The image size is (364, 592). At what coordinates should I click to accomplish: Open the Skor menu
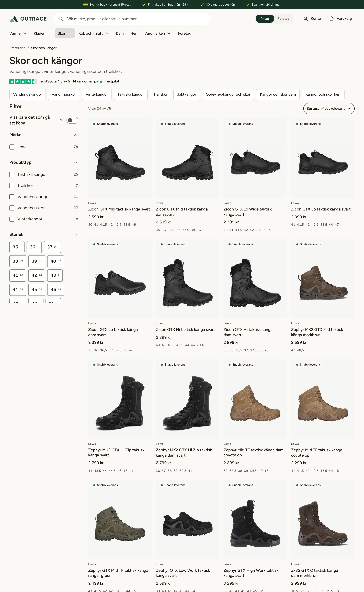pyautogui.click(x=64, y=34)
